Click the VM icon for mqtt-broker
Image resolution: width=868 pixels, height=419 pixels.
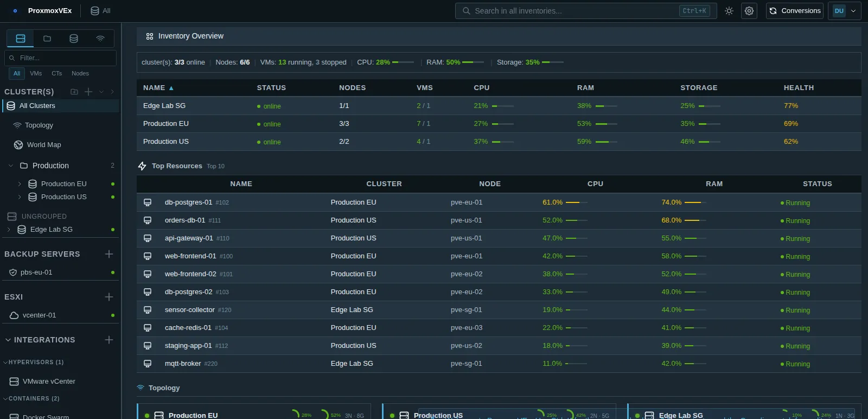coord(148,364)
